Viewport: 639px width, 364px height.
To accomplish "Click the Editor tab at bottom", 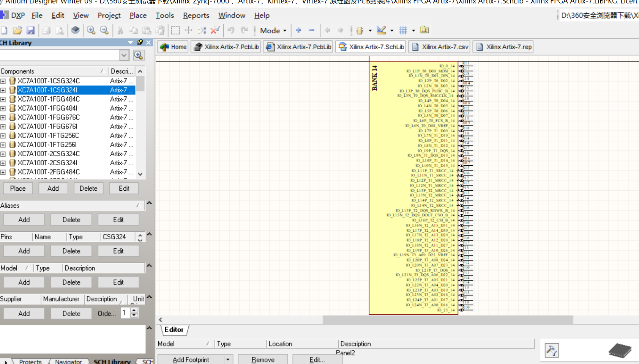I will [174, 330].
